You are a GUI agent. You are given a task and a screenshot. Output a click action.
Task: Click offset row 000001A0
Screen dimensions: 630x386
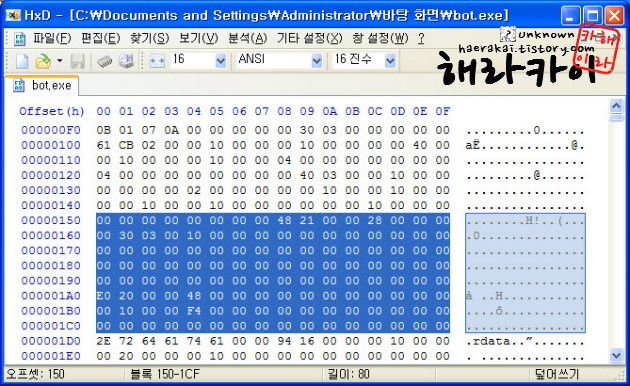tap(51, 296)
